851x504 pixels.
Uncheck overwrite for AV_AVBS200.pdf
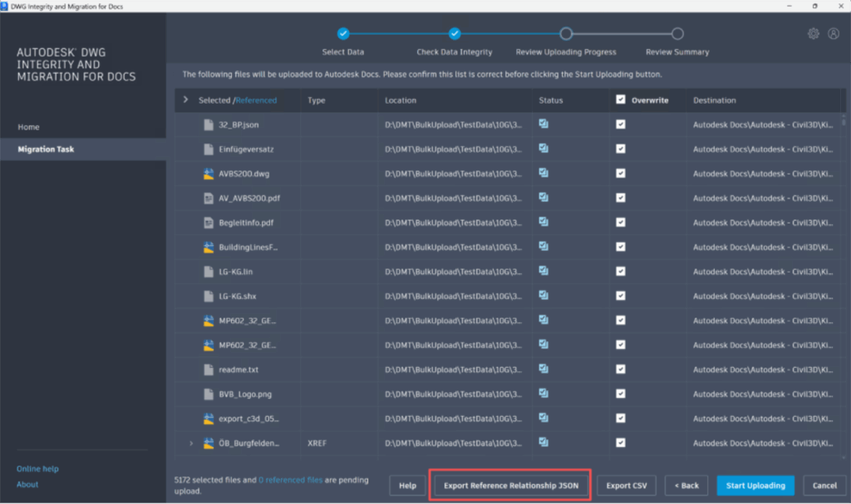pos(621,198)
